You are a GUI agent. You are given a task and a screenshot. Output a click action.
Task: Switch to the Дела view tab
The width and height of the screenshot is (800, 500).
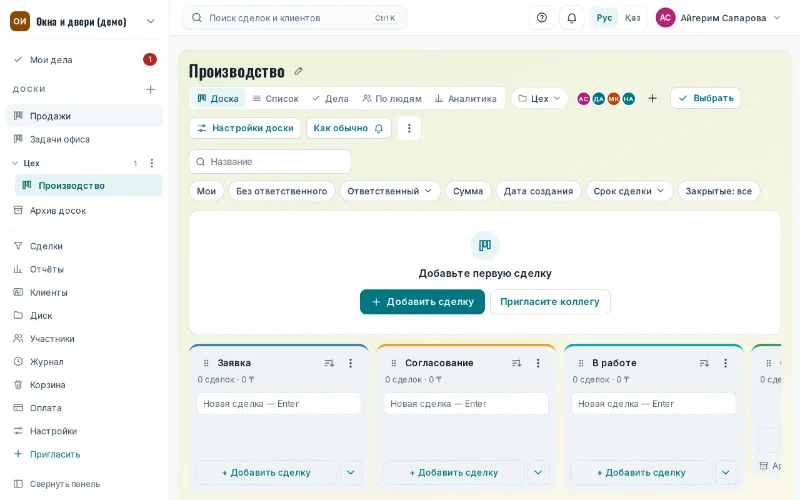330,98
